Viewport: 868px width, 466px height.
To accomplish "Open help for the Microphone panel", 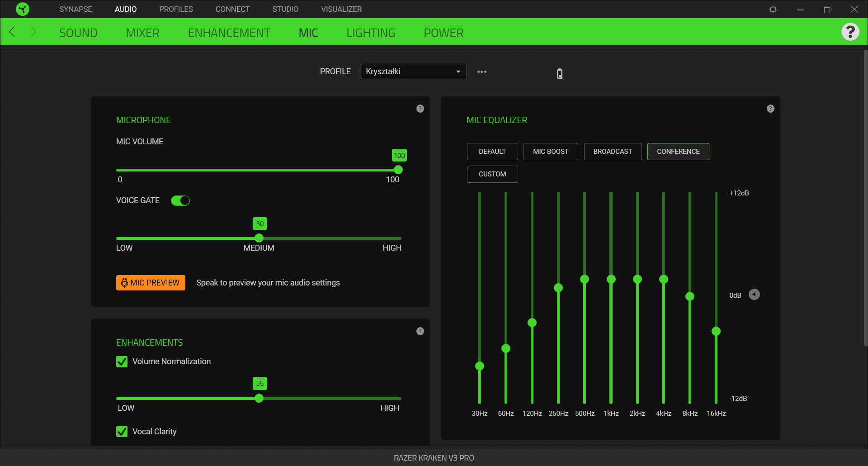I will click(420, 109).
